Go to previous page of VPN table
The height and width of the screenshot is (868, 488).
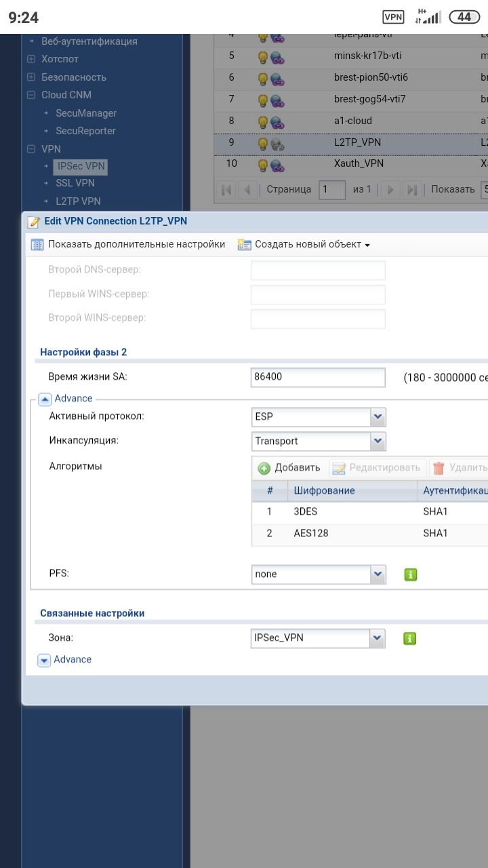(248, 189)
